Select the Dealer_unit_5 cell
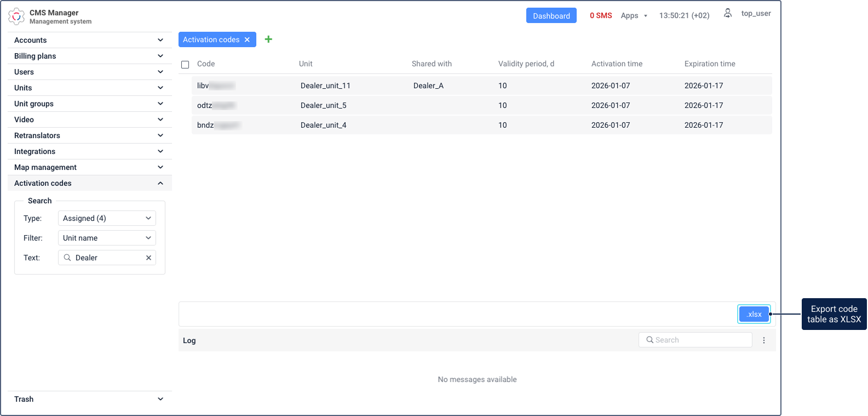Screen dimensions: 868x416 pyautogui.click(x=323, y=105)
